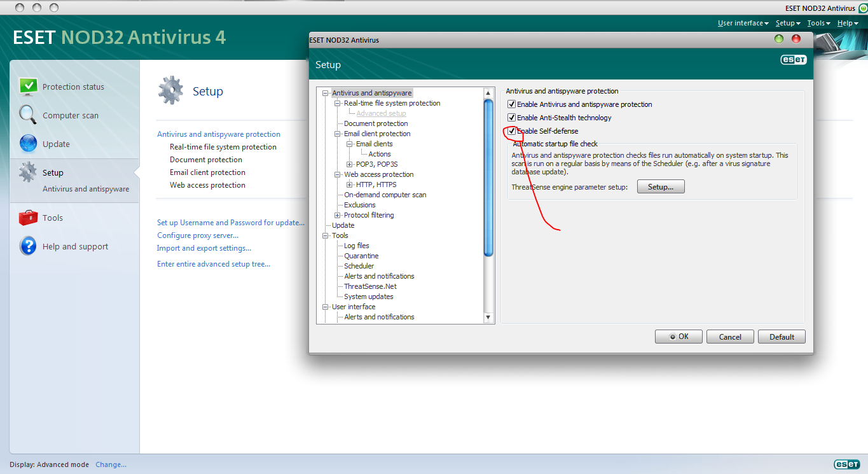
Task: Click Web access protection in main window
Action: (207, 185)
